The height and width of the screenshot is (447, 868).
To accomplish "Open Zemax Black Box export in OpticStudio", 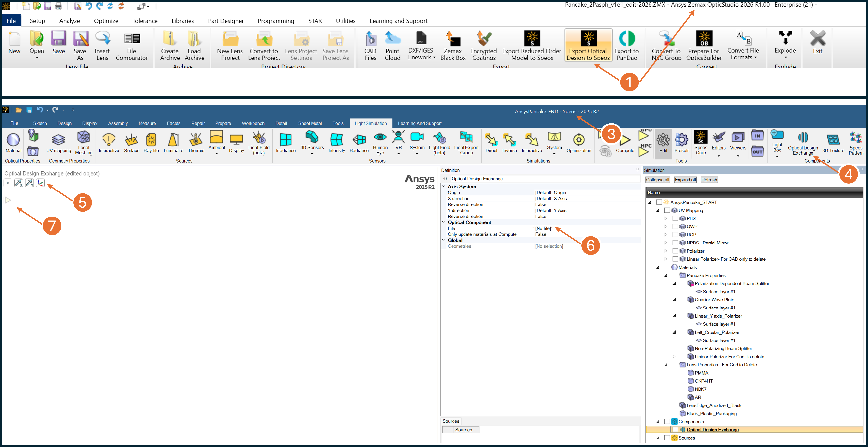I will tap(453, 45).
